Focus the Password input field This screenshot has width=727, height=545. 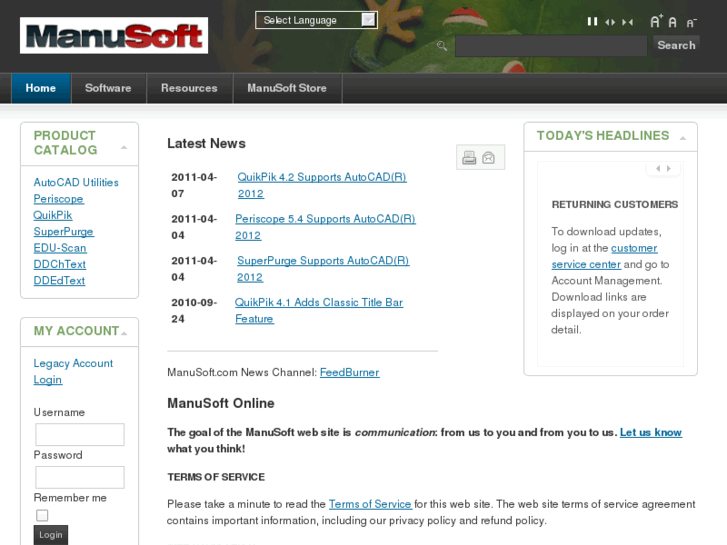tap(80, 477)
